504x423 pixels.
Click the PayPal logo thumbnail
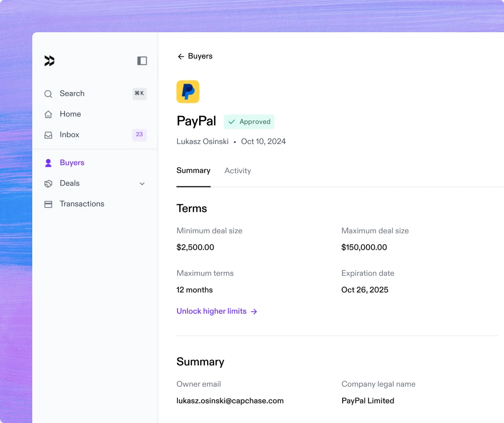pyautogui.click(x=187, y=92)
